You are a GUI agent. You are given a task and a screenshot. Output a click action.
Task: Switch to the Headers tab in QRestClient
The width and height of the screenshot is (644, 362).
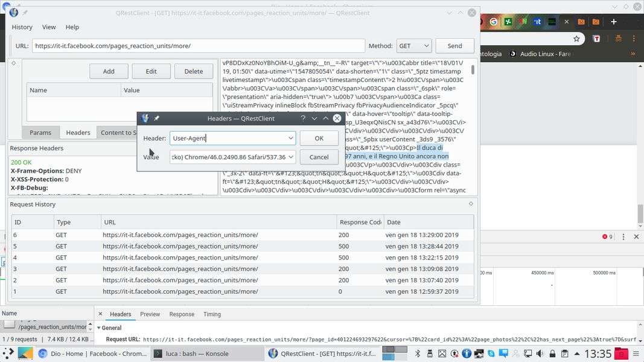(78, 133)
